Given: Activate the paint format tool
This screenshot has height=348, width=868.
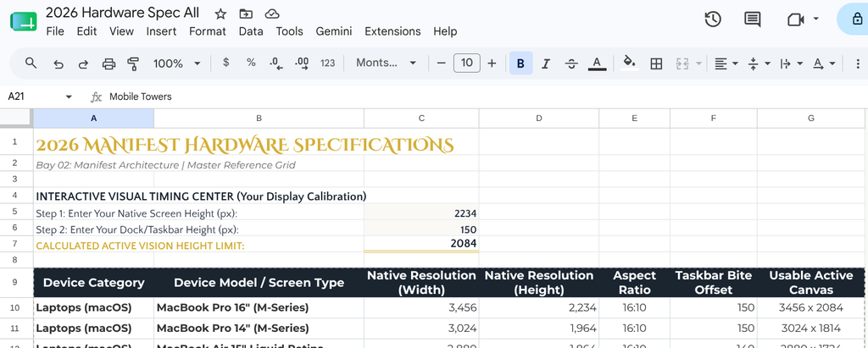Looking at the screenshot, I should coord(133,64).
